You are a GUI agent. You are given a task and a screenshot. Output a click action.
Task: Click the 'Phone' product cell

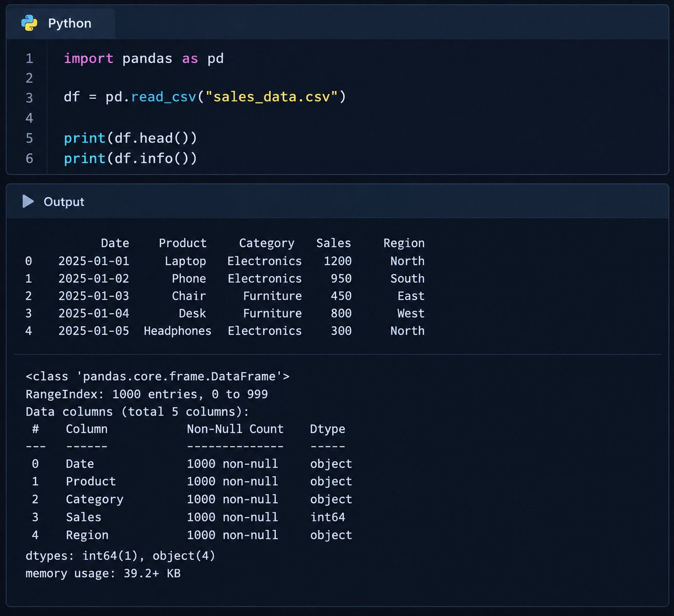[x=189, y=279]
